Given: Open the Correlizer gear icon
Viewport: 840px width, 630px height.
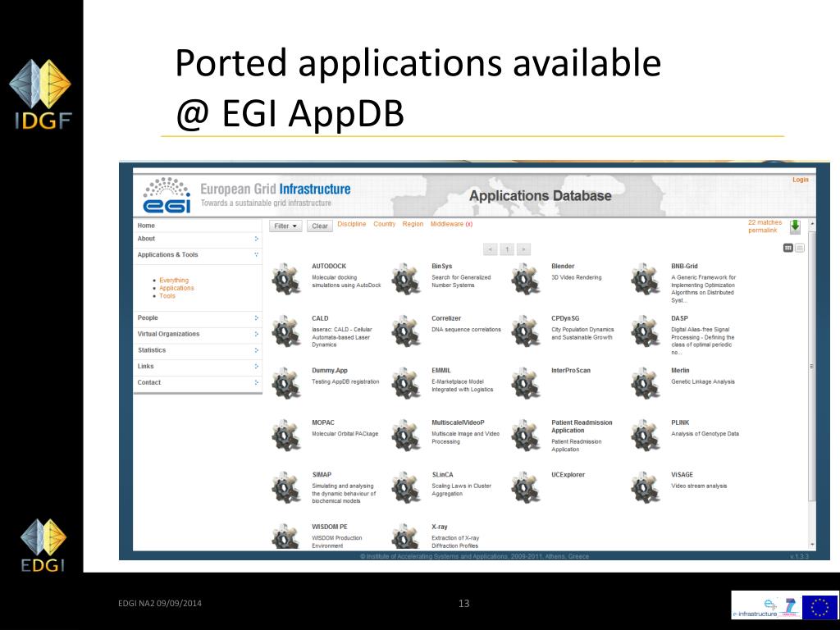Looking at the screenshot, I should coord(406,331).
